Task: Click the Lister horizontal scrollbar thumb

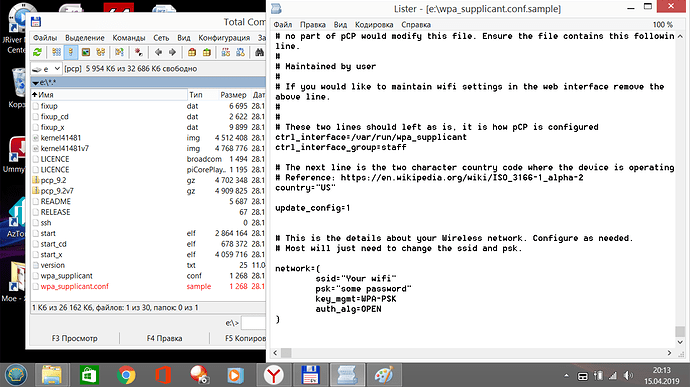Action: 286,353
